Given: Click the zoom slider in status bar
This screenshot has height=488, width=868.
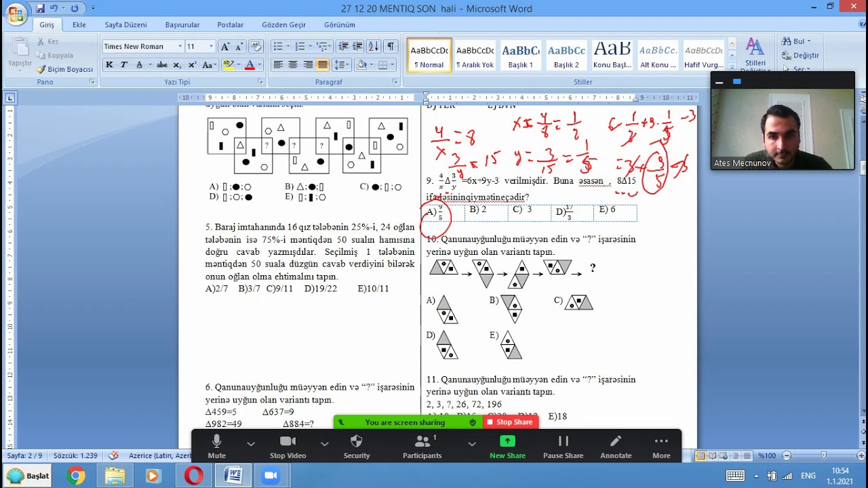Looking at the screenshot, I should click(x=823, y=455).
